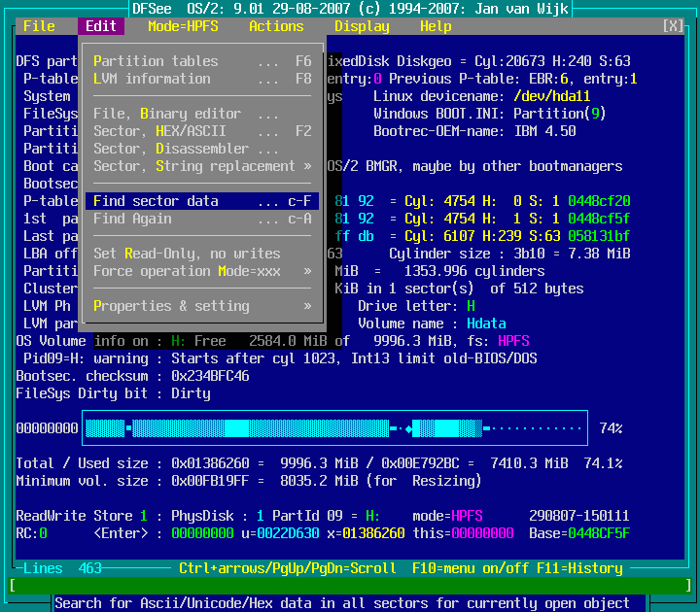Screen dimensions: 700x612
Task: Click the [X] close box
Action: [x=673, y=26]
